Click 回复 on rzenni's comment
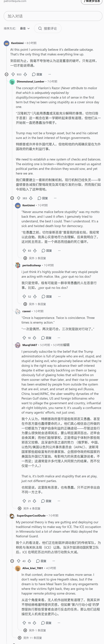This screenshot has width=104, height=644. pyautogui.click(x=46, y=338)
